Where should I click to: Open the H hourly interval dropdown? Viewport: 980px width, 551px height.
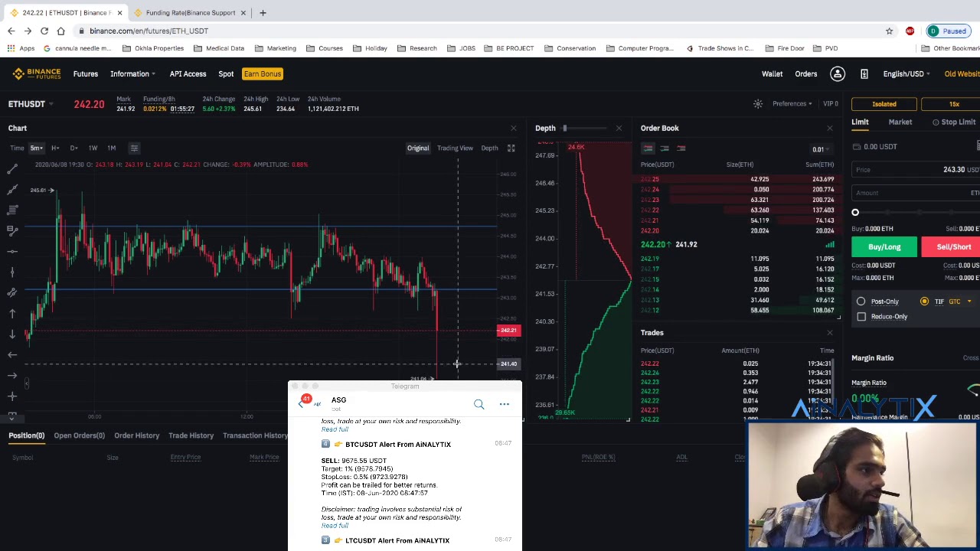55,148
